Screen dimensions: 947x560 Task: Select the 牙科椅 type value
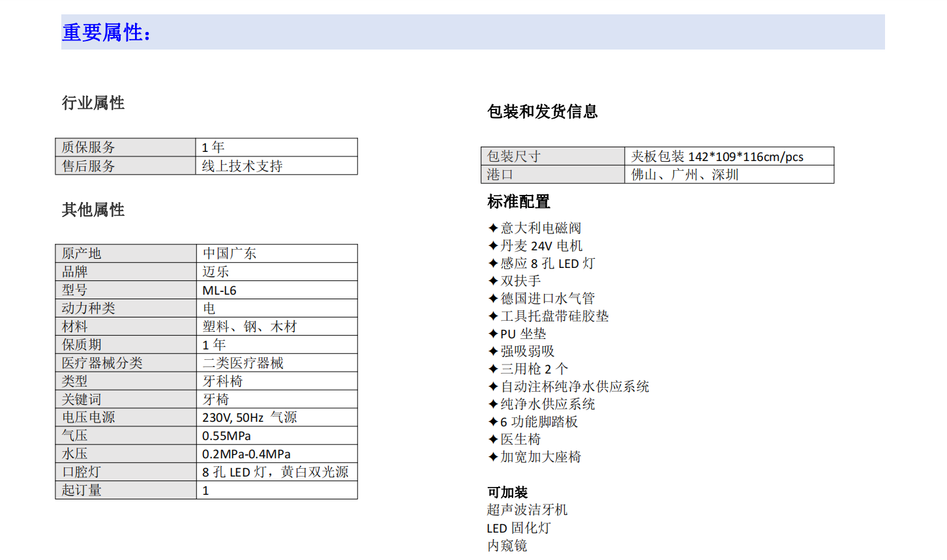click(x=222, y=381)
